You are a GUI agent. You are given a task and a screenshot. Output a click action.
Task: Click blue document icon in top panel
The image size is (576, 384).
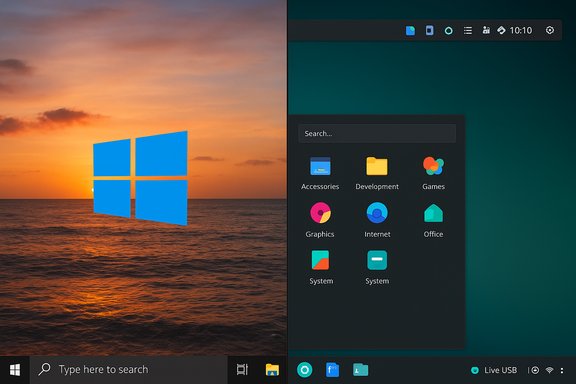(x=410, y=30)
